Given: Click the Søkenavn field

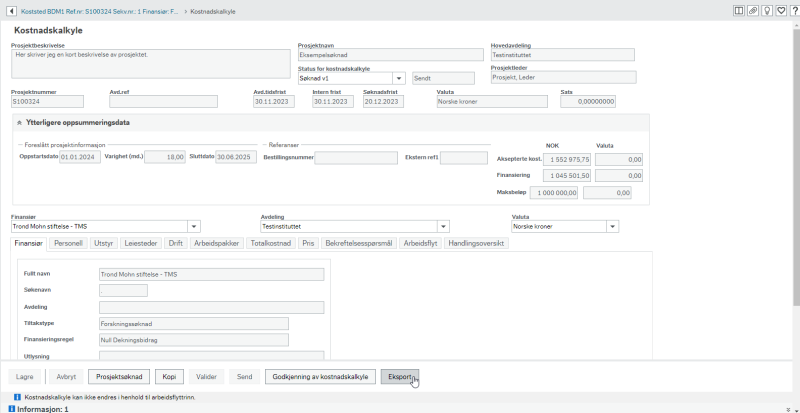Looking at the screenshot, I should coord(123,290).
